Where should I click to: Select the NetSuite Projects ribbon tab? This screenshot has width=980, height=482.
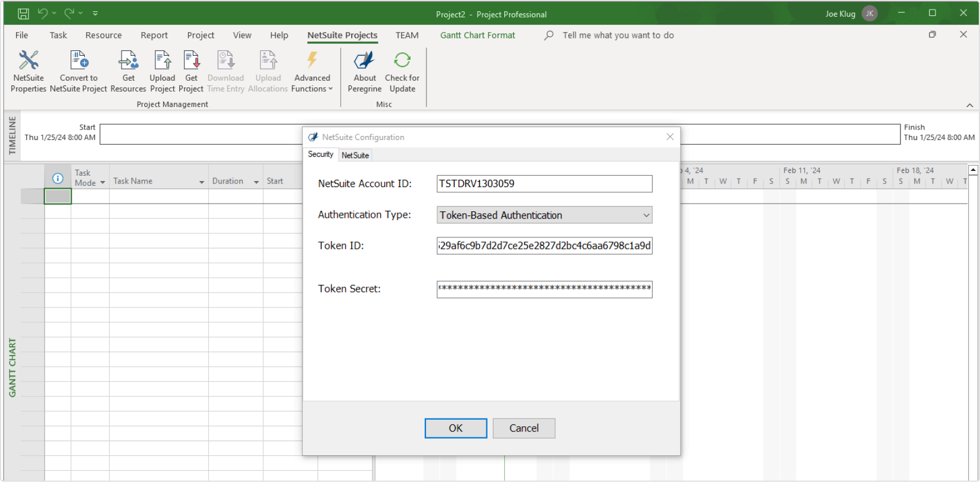pos(342,36)
